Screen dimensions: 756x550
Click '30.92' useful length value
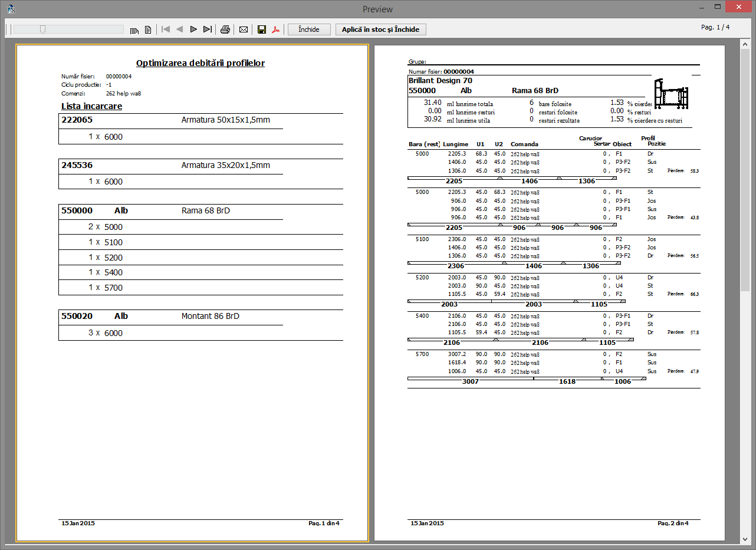point(433,119)
